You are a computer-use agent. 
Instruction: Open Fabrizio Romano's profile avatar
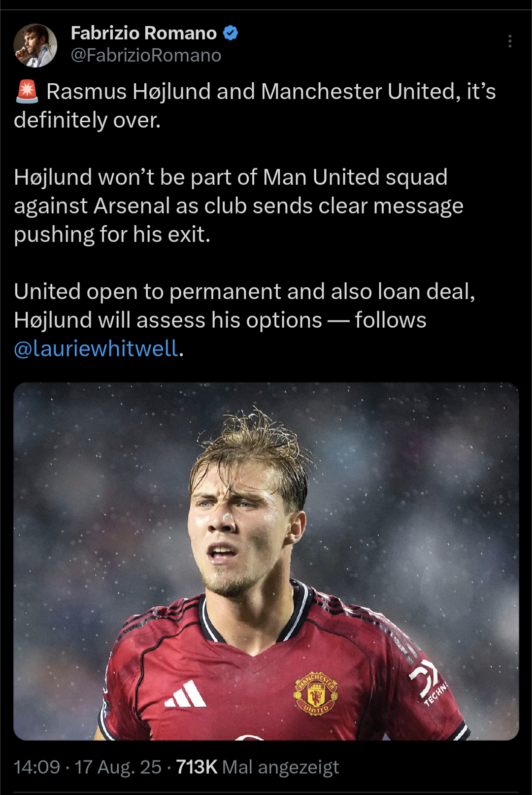point(35,45)
